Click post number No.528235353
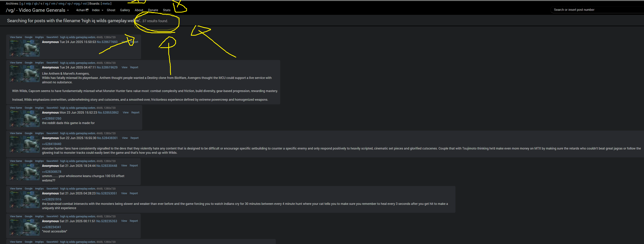 (107, 221)
